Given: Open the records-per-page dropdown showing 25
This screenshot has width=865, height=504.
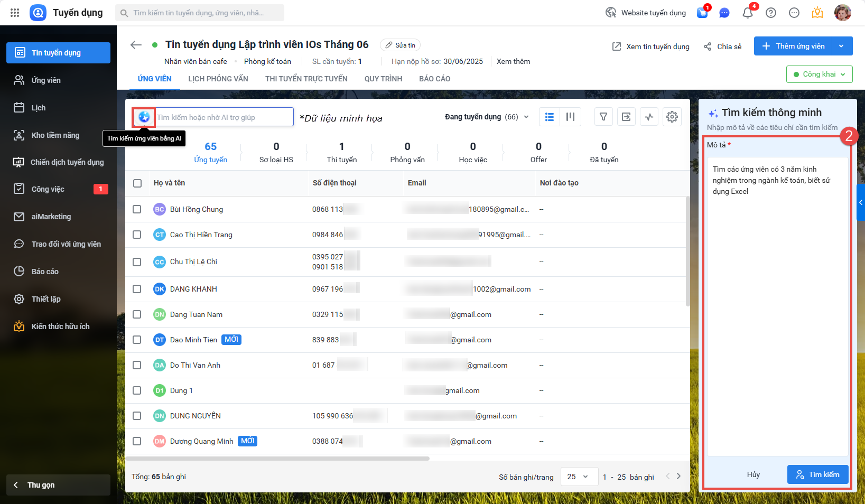Looking at the screenshot, I should point(579,477).
